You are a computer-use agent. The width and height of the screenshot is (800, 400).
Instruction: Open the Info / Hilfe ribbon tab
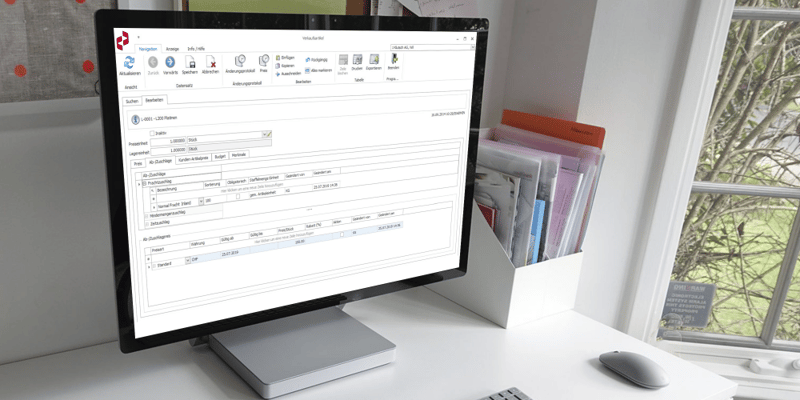pyautogui.click(x=196, y=48)
